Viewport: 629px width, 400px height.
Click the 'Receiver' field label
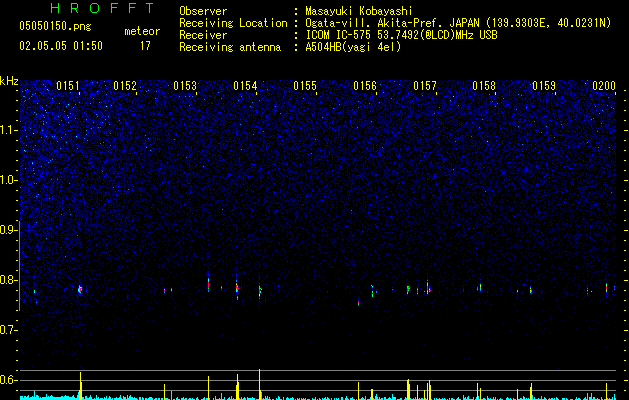[203, 35]
